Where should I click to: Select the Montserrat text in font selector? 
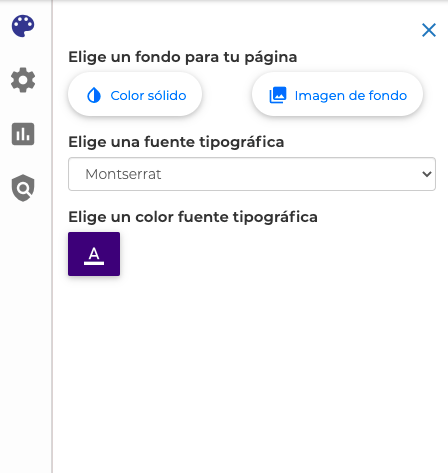pyautogui.click(x=123, y=174)
